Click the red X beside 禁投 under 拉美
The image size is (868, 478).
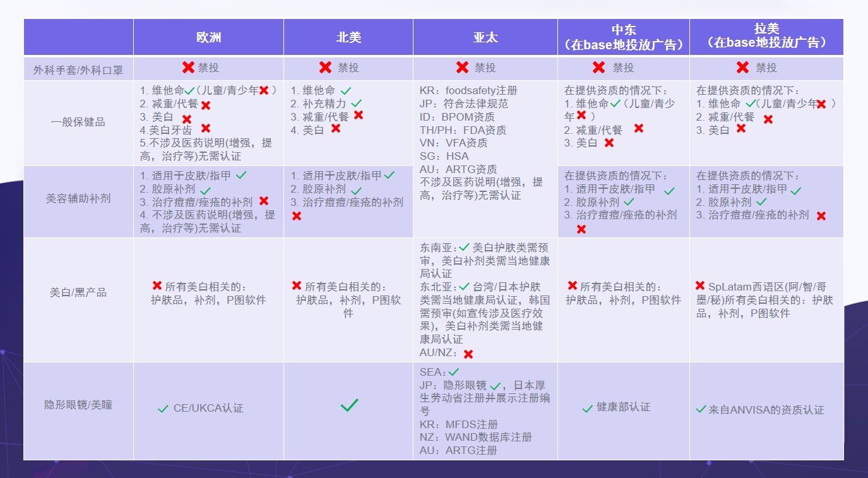pyautogui.click(x=742, y=68)
